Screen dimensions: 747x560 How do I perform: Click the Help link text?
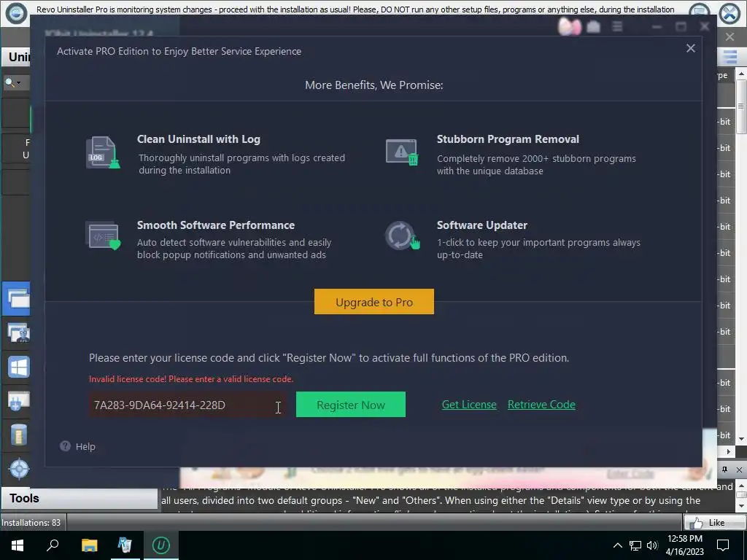coord(85,446)
